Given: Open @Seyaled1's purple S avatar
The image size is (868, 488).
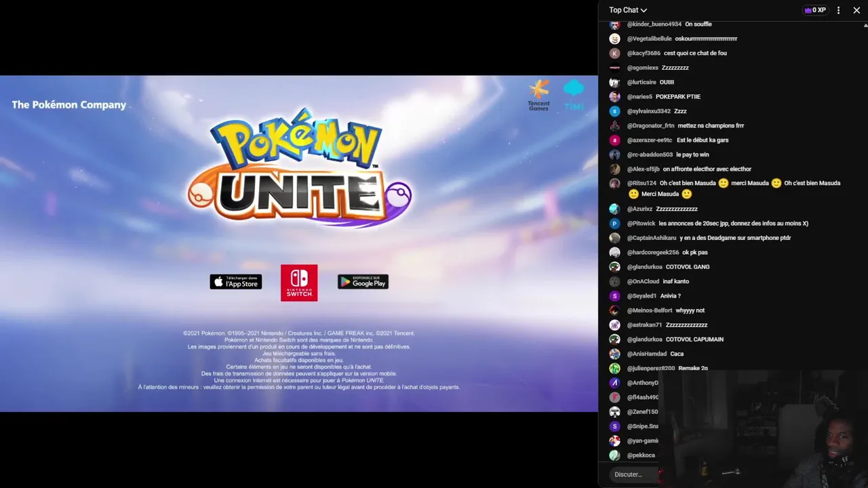Looking at the screenshot, I should point(614,296).
